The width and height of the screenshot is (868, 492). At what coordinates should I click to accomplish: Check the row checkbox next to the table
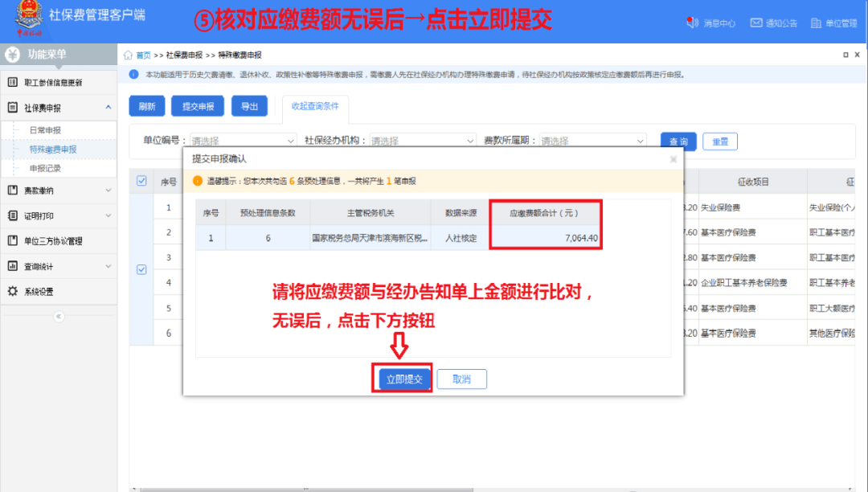tap(141, 270)
